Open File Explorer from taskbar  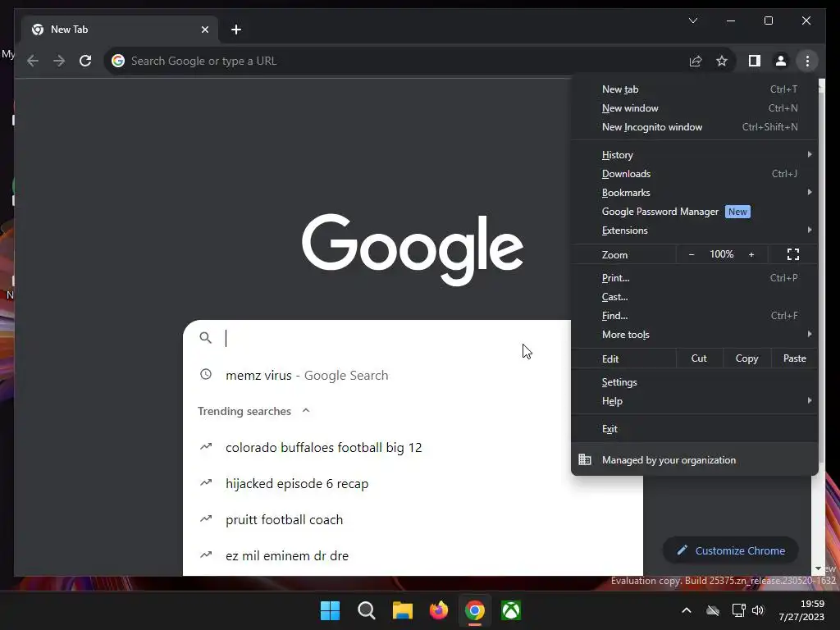click(x=402, y=610)
